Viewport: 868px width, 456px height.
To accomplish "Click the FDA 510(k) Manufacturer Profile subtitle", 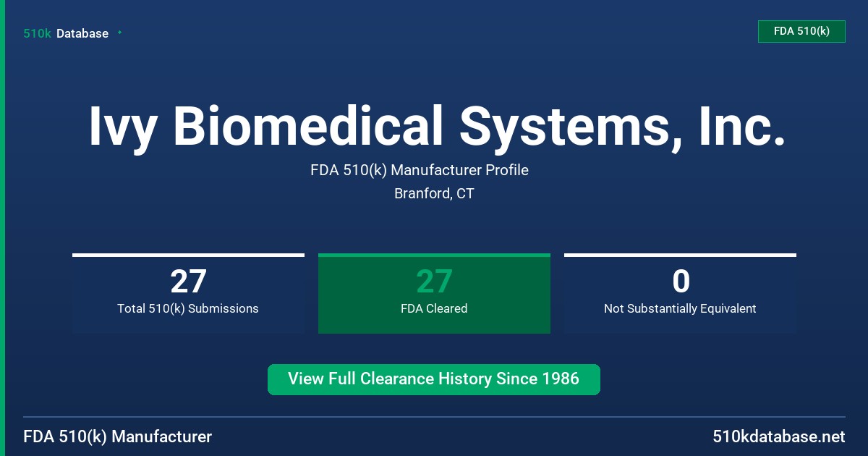I will pos(420,170).
